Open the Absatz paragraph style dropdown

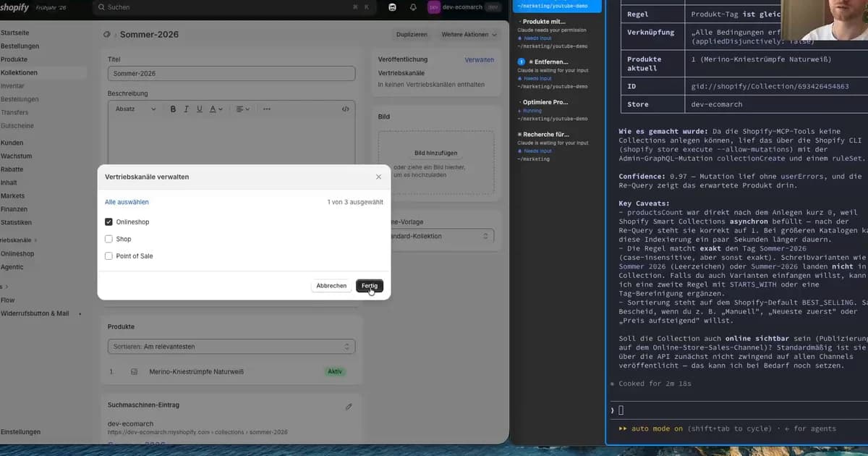point(135,109)
